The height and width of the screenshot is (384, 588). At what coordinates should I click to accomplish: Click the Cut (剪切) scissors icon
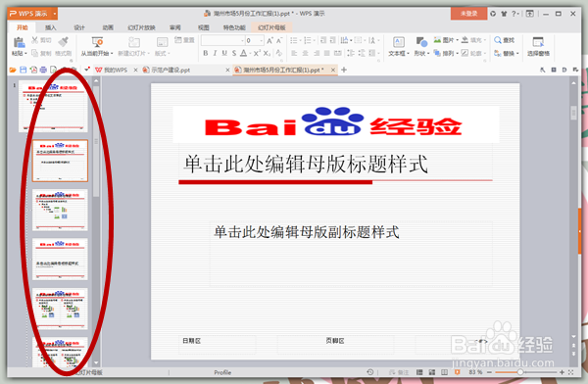(x=35, y=40)
